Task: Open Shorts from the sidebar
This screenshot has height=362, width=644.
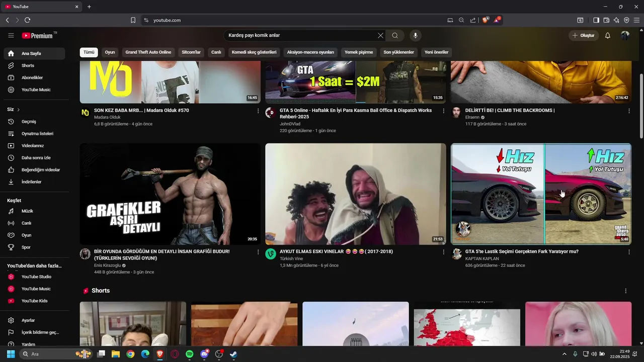Action: [35, 65]
